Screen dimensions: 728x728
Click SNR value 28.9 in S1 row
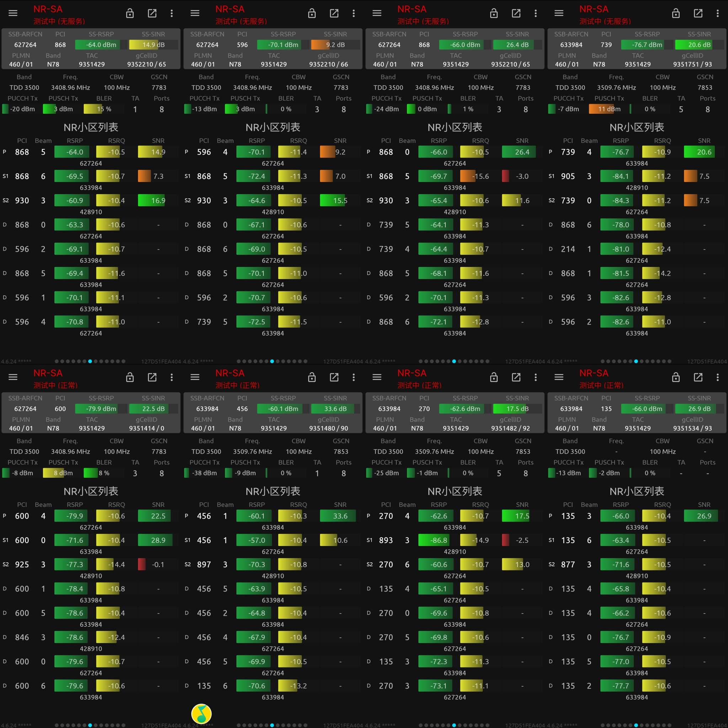[158, 540]
